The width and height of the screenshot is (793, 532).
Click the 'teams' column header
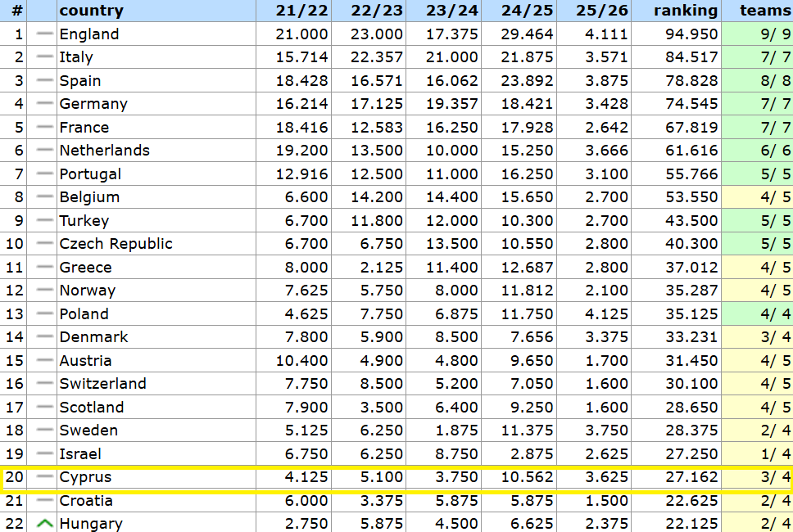[765, 11]
